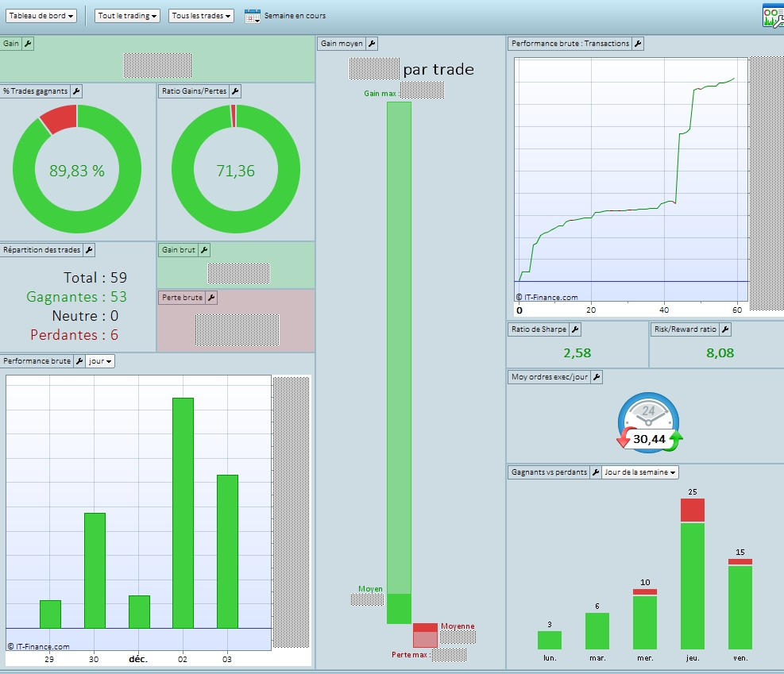Open the calendar period selector icon
The height and width of the screenshot is (674, 784).
[x=253, y=16]
